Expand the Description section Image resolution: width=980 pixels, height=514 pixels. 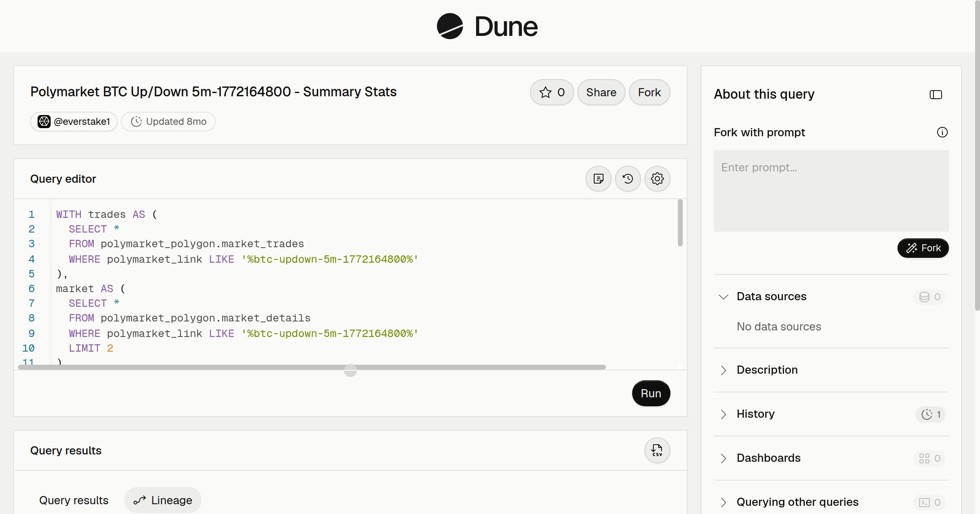coord(723,370)
